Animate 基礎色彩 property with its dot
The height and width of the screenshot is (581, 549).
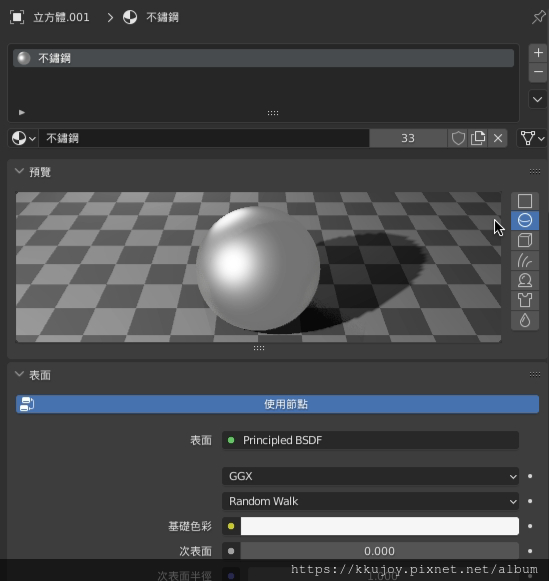530,526
